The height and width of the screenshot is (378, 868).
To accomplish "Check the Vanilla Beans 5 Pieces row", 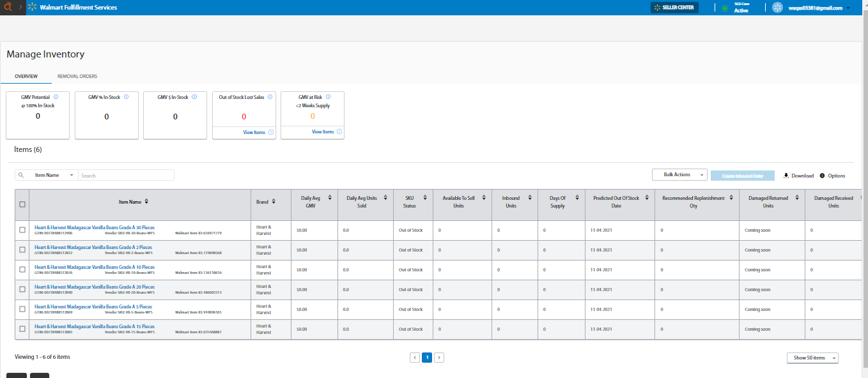I will point(22,309).
